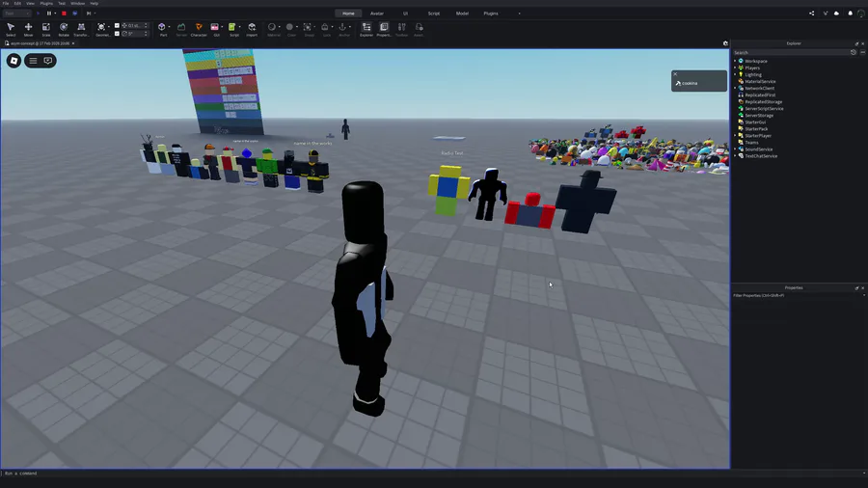Open the in-game chat icon

coord(48,61)
